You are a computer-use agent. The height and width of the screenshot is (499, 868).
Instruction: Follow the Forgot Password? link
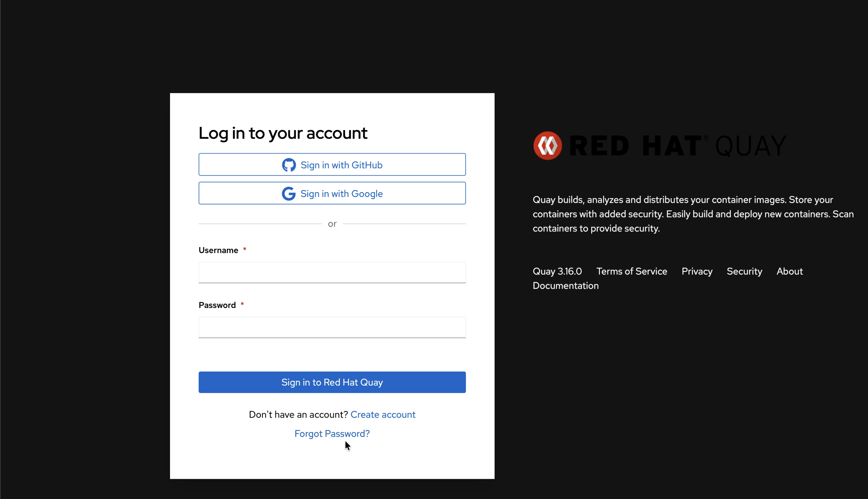pyautogui.click(x=332, y=434)
